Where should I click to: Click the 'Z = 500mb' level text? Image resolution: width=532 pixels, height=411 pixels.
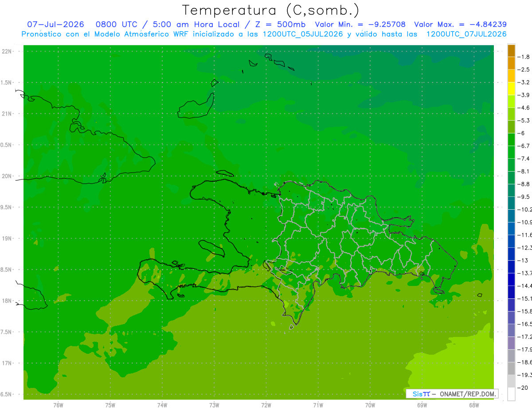tap(280, 24)
